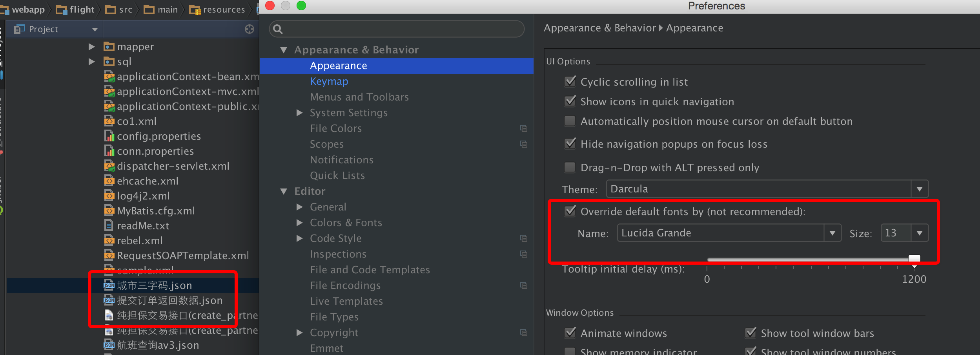Click the project-level icon next to Copyright
Image resolution: width=980 pixels, height=355 pixels.
point(524,333)
